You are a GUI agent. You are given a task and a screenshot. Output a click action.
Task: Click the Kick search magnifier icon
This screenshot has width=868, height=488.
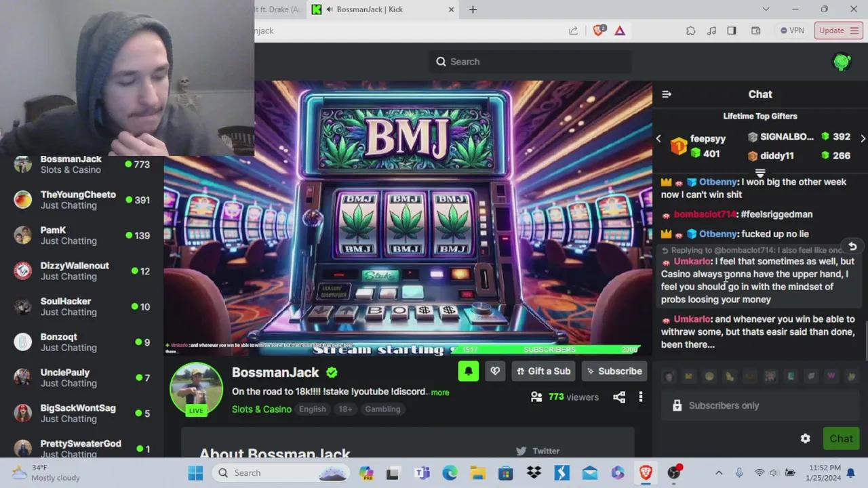pos(441,62)
